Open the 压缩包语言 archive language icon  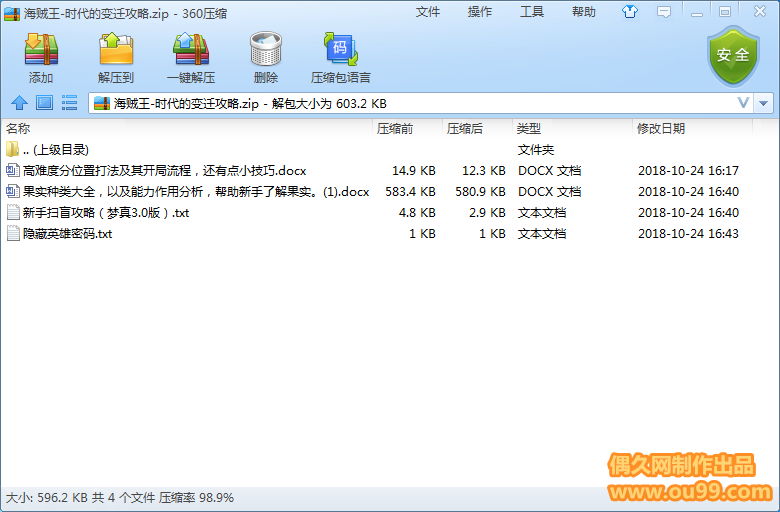click(340, 56)
